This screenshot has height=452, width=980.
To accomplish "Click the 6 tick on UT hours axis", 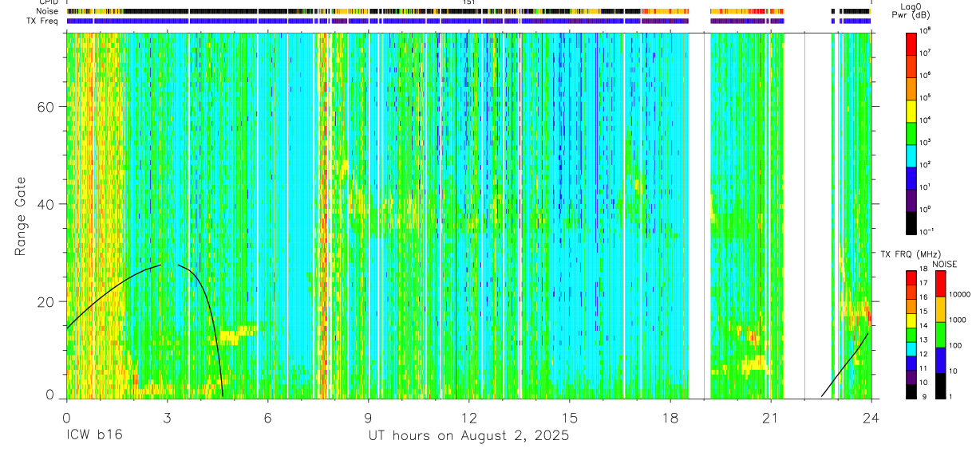I will [267, 417].
